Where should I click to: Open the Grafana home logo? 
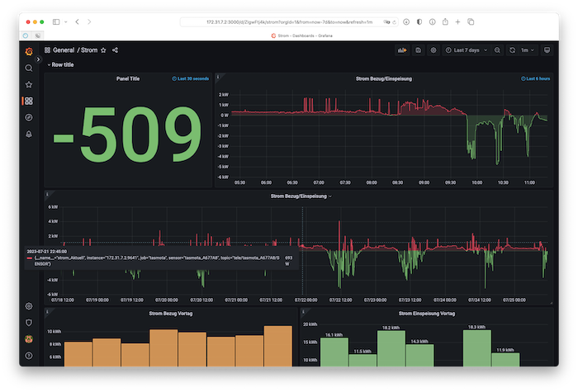29,51
